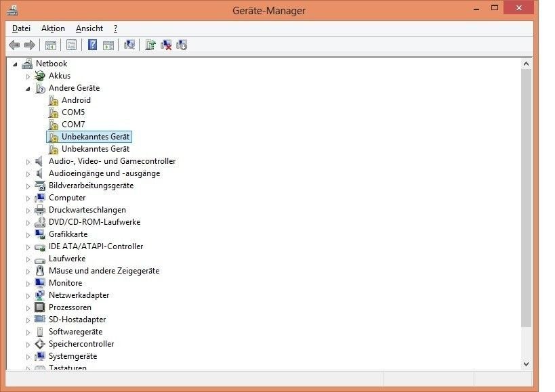Click the vertical scrollbar thumb
555x392 pixels.
(526, 198)
